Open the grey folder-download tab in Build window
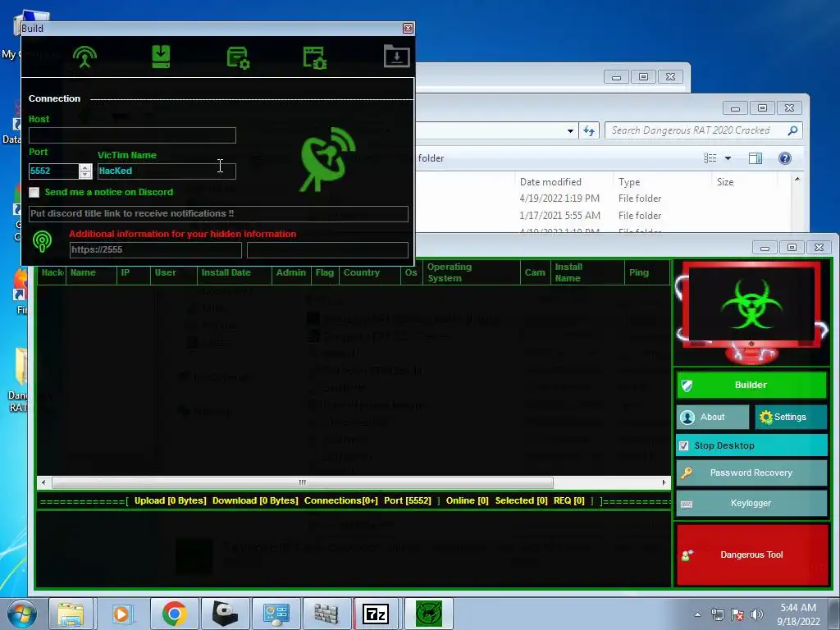 396,57
